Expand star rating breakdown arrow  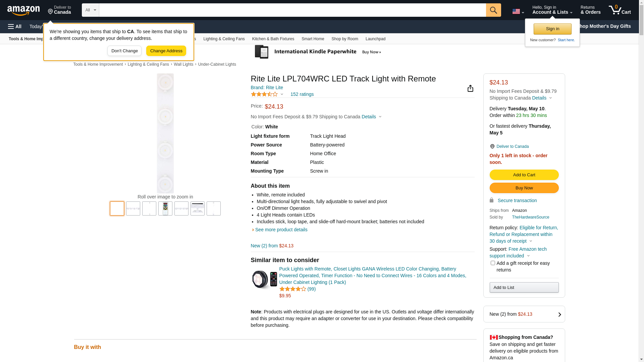tap(282, 95)
